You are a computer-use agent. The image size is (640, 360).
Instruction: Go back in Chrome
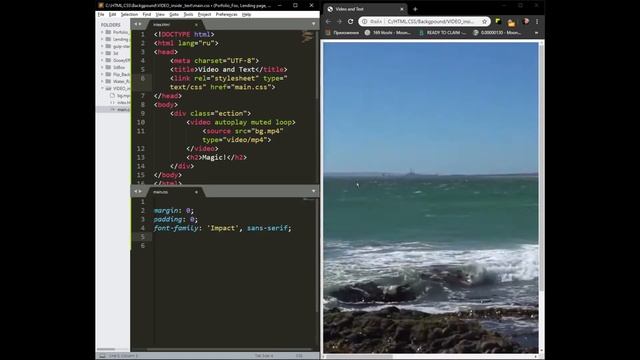[329, 21]
